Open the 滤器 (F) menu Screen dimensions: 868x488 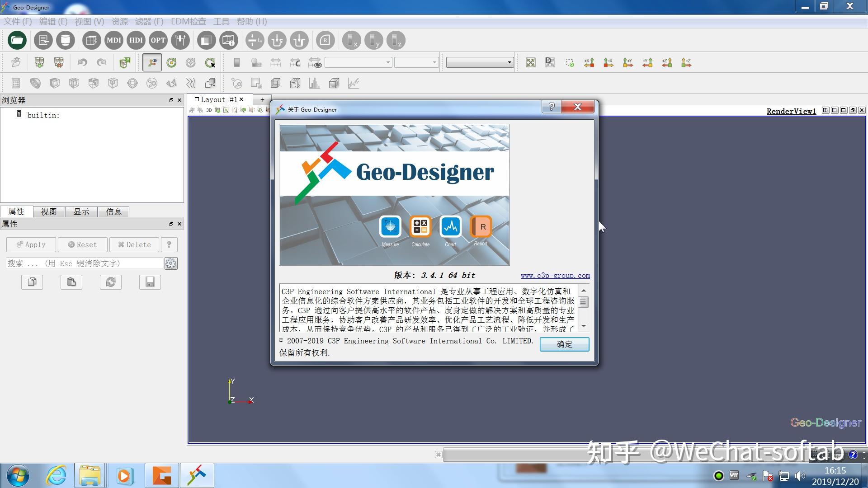pyautogui.click(x=149, y=21)
